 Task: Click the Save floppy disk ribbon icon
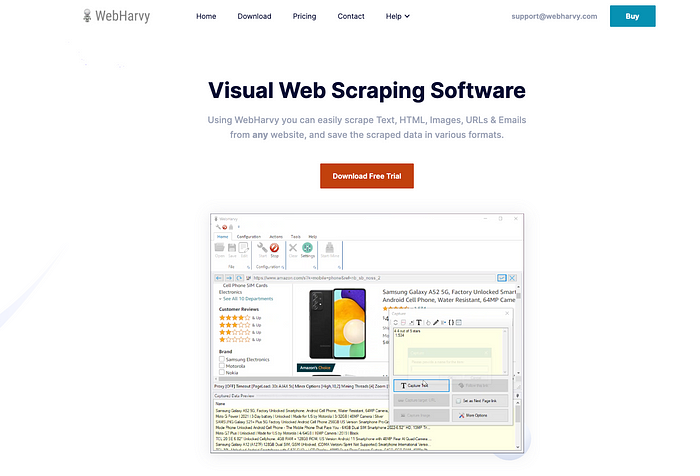(x=232, y=250)
